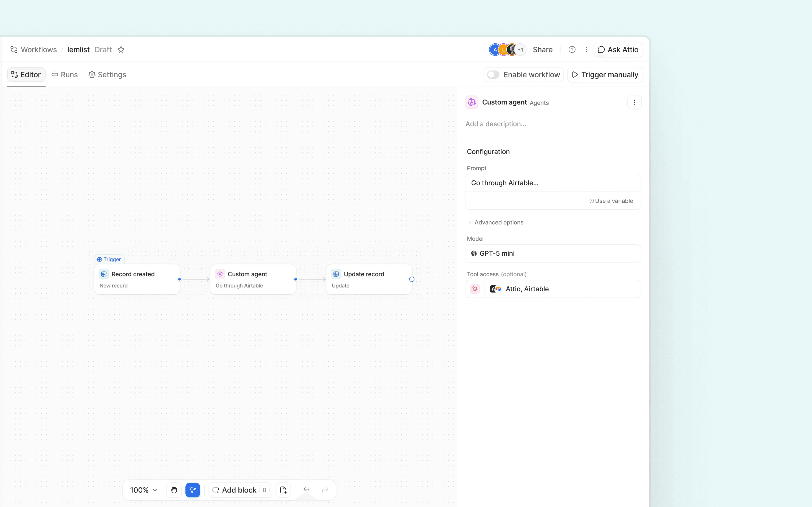Select the pointer selection tool
The image size is (812, 507).
pos(193,490)
